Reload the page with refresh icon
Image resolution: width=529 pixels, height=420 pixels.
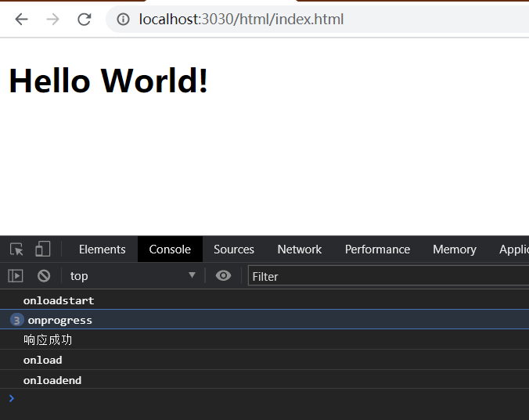point(84,20)
